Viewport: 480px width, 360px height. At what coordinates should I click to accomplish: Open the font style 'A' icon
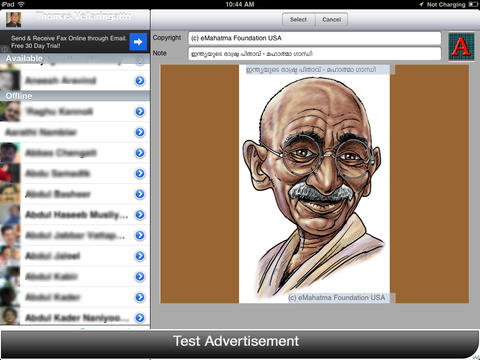pos(461,46)
